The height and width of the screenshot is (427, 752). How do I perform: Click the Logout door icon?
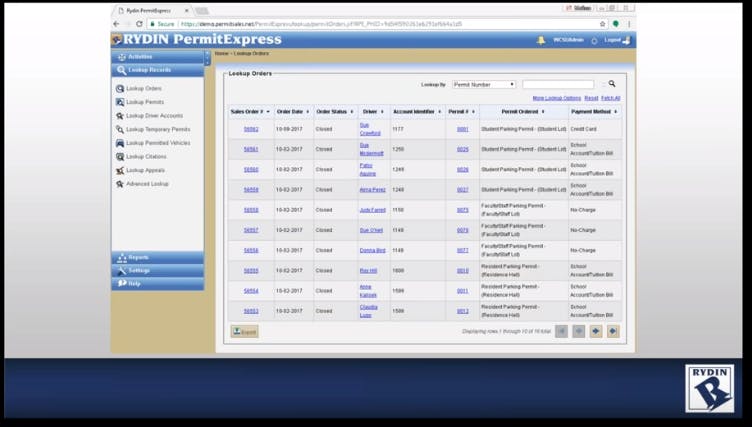point(626,40)
